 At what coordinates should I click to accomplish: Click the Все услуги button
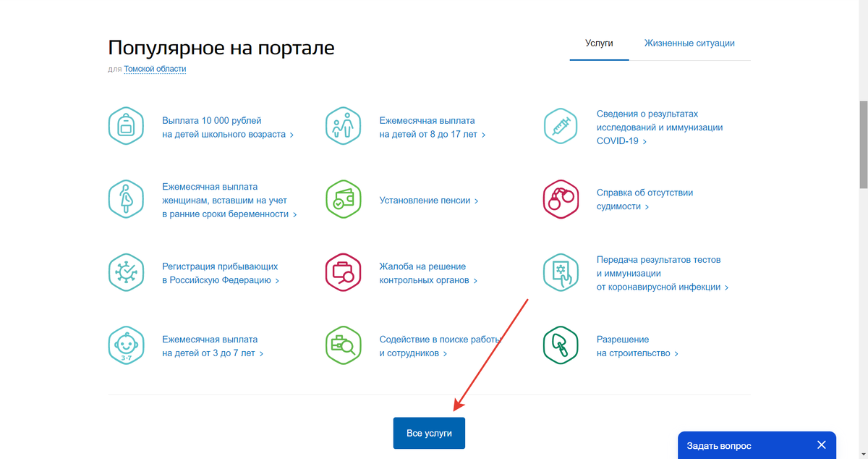429,433
